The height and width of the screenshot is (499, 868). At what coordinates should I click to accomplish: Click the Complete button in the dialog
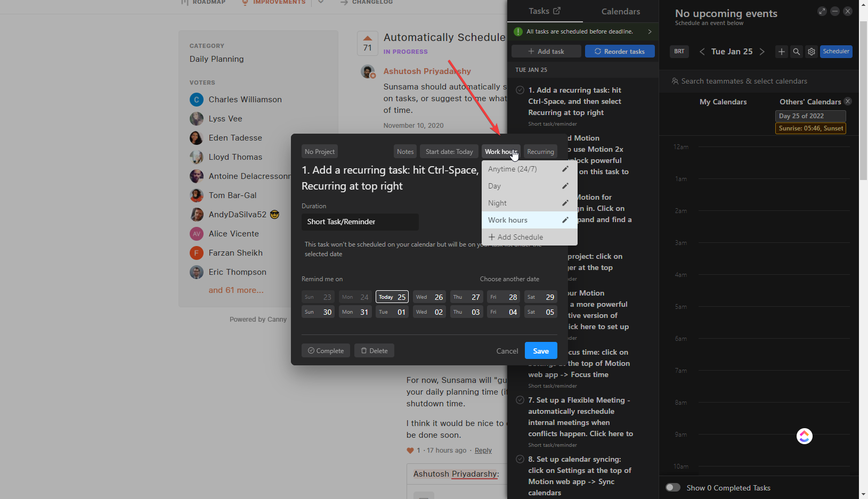326,350
